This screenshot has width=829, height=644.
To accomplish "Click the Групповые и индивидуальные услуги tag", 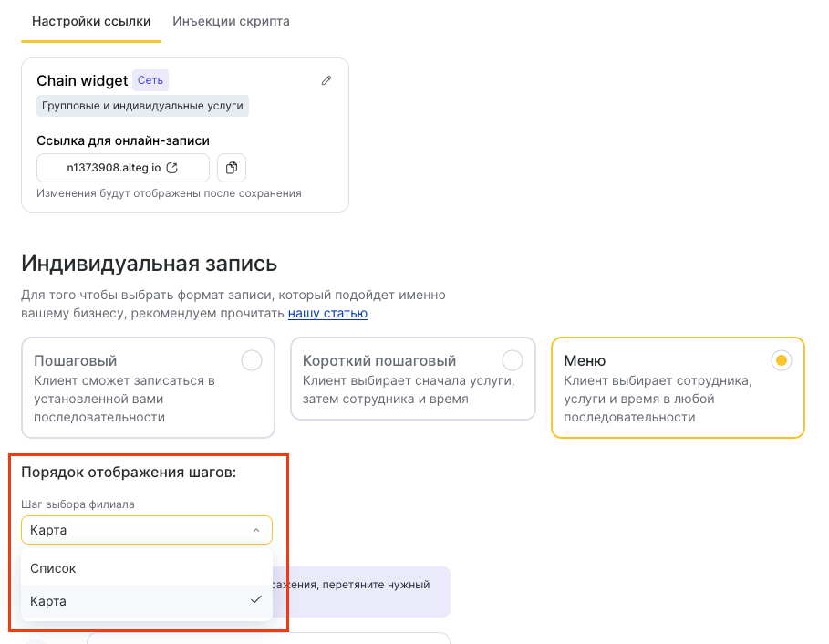I will pos(142,106).
